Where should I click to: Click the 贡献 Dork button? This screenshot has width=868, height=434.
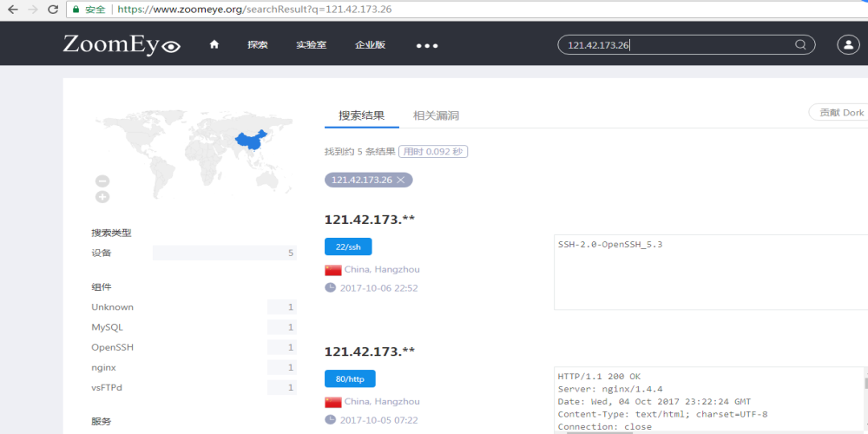pyautogui.click(x=839, y=112)
